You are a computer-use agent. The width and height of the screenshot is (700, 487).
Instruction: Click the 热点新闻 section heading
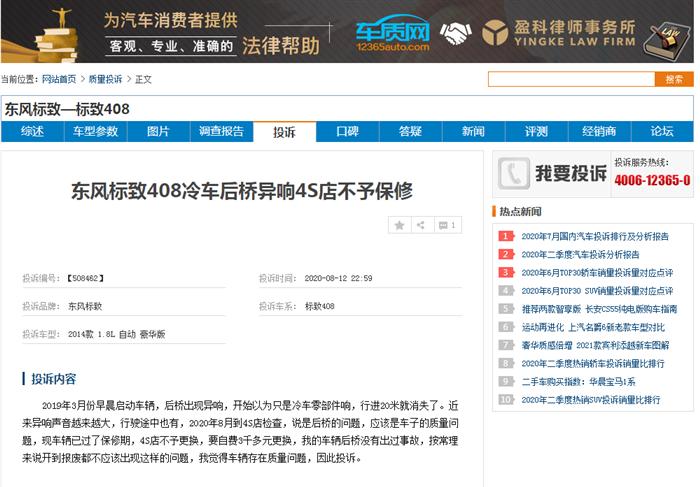pos(520,212)
